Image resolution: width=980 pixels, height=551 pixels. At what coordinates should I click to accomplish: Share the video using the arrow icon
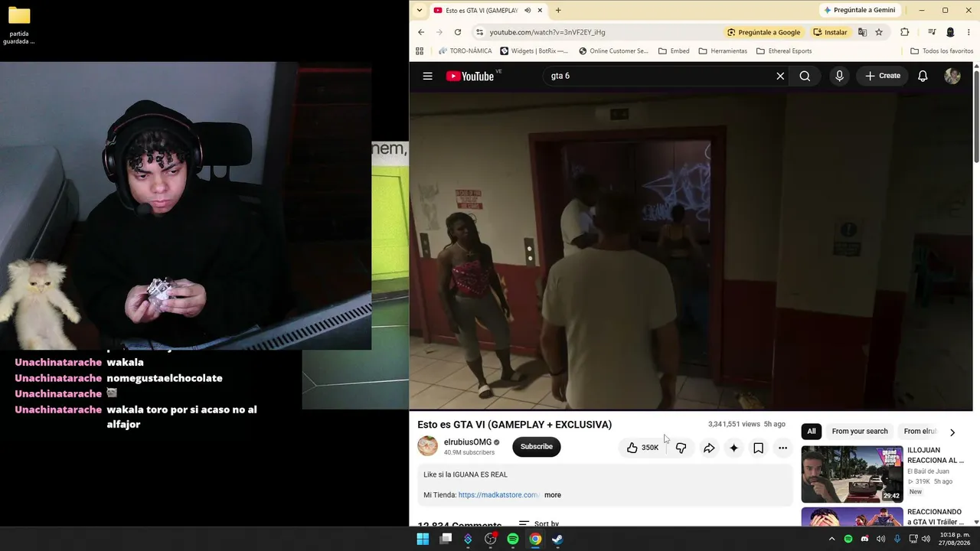709,448
